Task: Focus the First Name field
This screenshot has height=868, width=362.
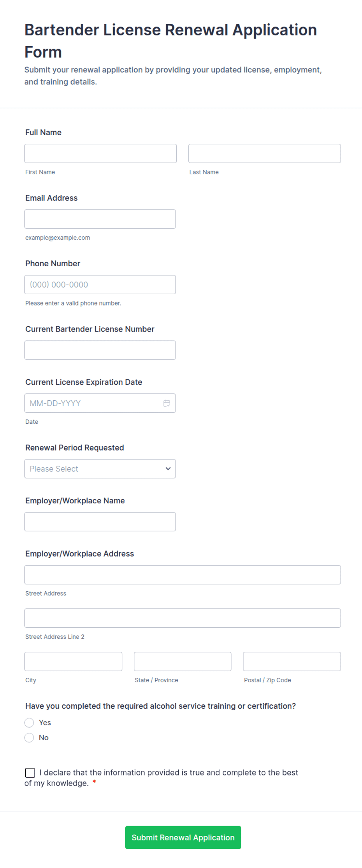Action: click(100, 154)
